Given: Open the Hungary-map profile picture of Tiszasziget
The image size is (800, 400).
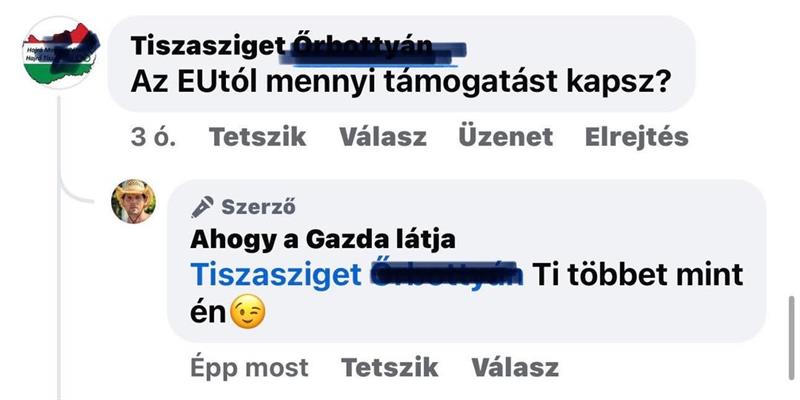Looking at the screenshot, I should tap(61, 53).
